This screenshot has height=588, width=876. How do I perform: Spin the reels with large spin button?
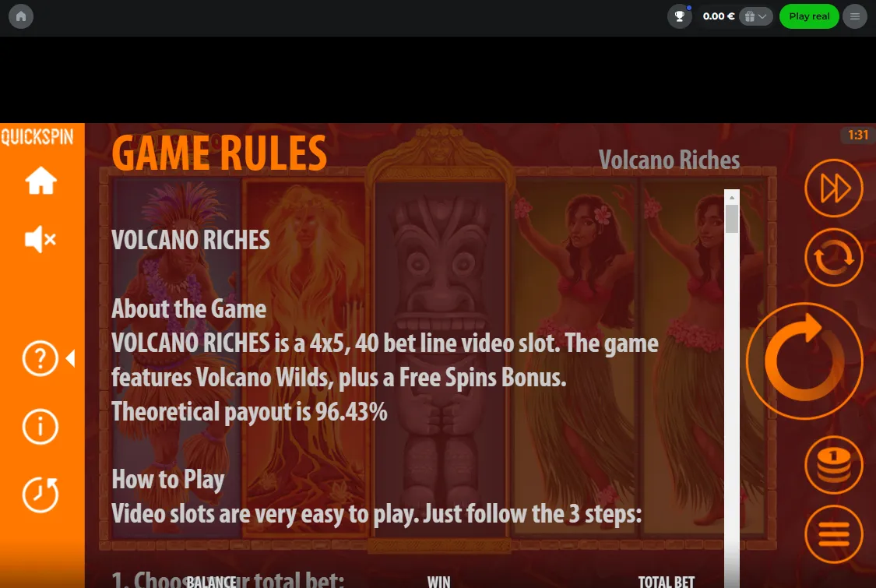coord(805,361)
